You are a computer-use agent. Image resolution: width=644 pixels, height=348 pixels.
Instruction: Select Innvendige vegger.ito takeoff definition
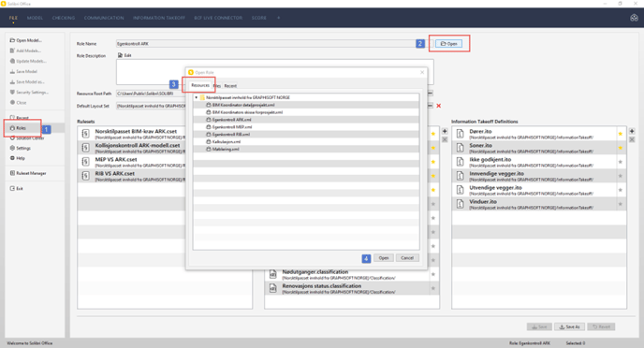pyautogui.click(x=534, y=176)
